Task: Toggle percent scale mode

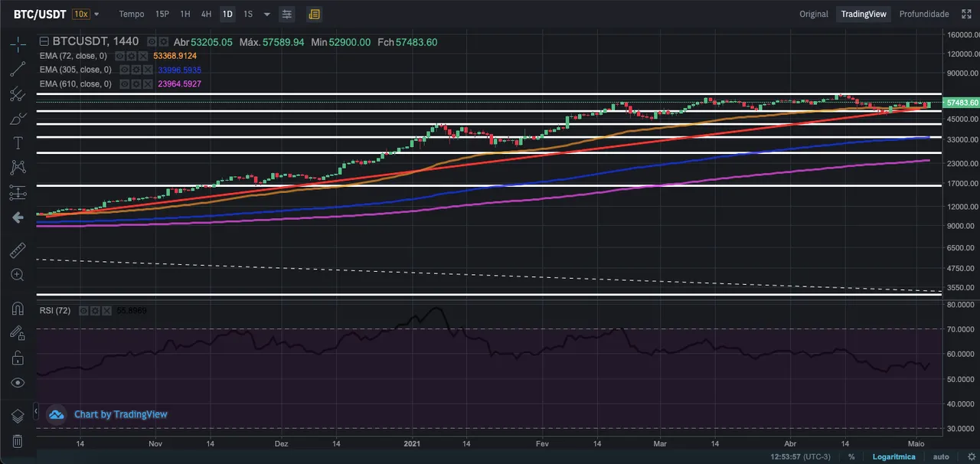Action: 851,457
